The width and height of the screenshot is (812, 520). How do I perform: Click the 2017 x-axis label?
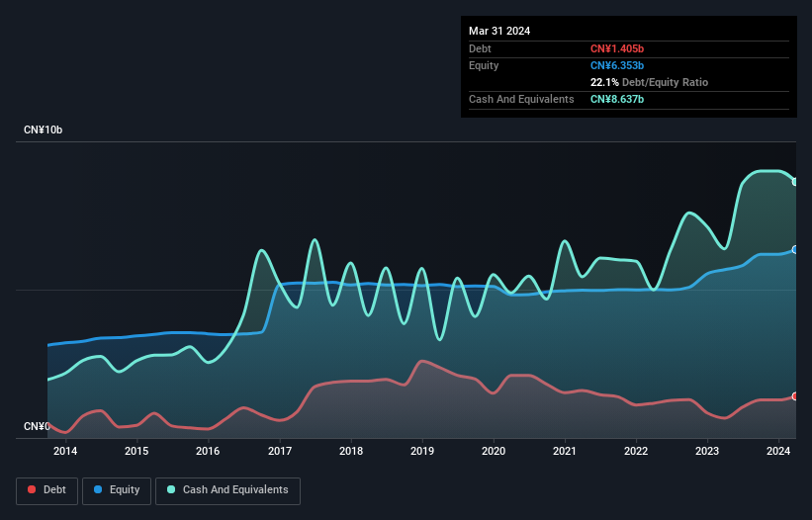pyautogui.click(x=280, y=451)
